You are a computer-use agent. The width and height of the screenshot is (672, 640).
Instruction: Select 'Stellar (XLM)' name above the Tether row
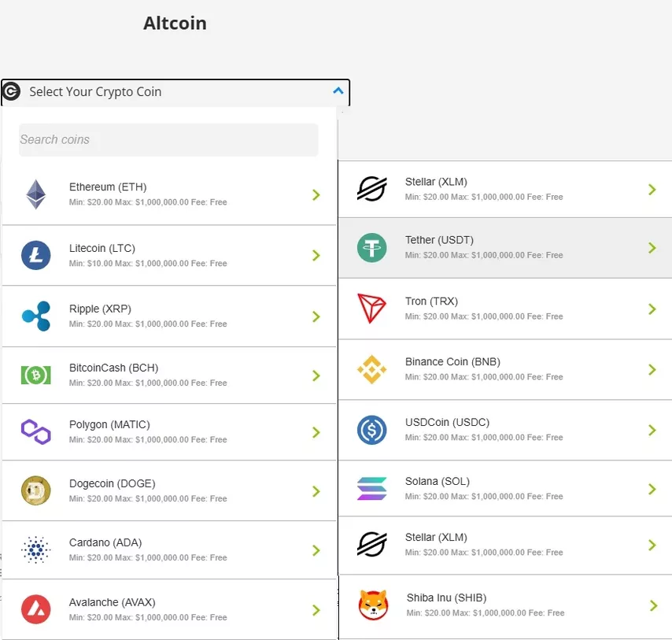(436, 182)
